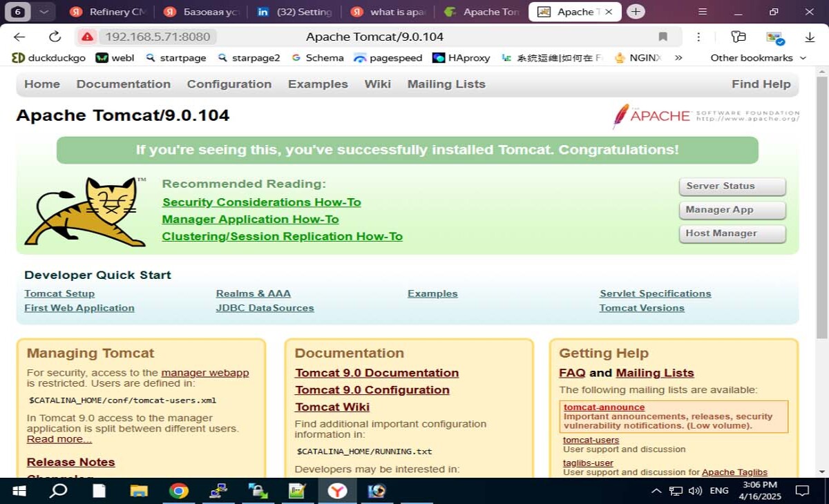
Task: Open the webl bookmark
Action: click(x=115, y=58)
